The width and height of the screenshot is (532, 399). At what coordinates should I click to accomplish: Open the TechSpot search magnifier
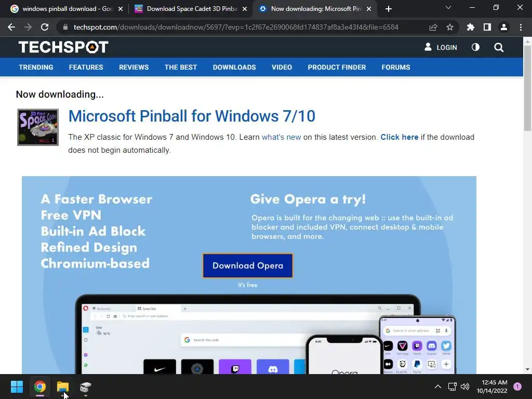[499, 47]
